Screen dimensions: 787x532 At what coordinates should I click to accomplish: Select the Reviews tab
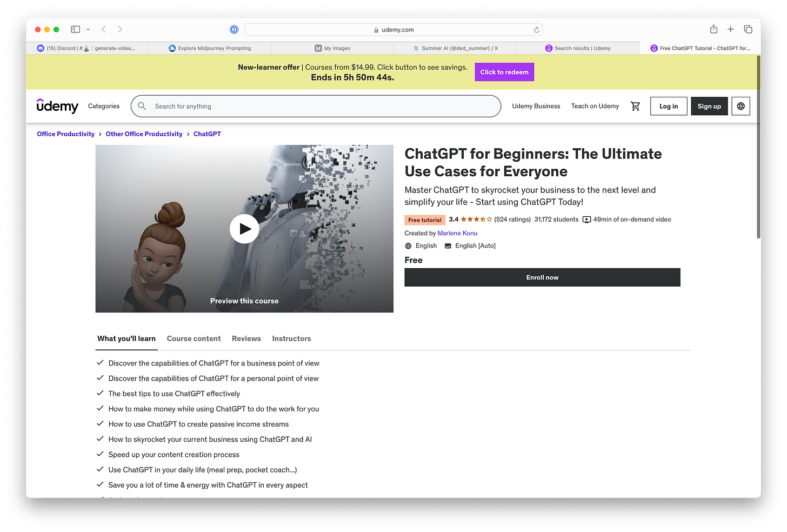(x=246, y=338)
